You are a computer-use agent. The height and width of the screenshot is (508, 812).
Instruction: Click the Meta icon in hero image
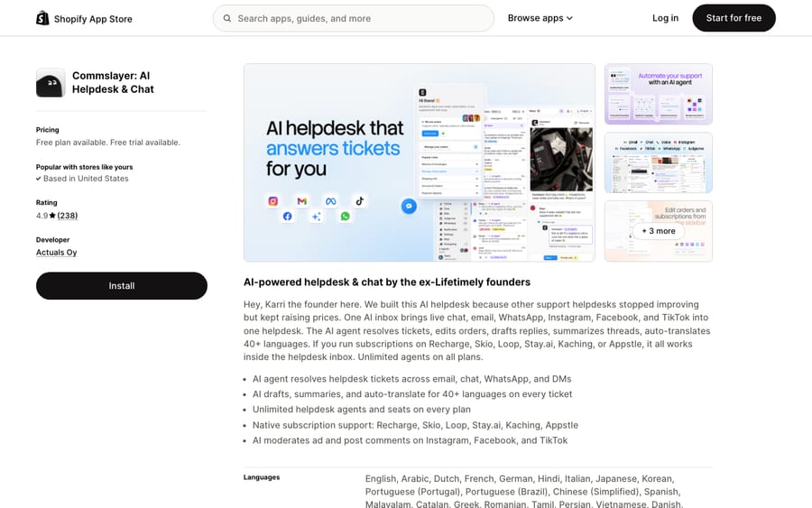[x=330, y=201]
